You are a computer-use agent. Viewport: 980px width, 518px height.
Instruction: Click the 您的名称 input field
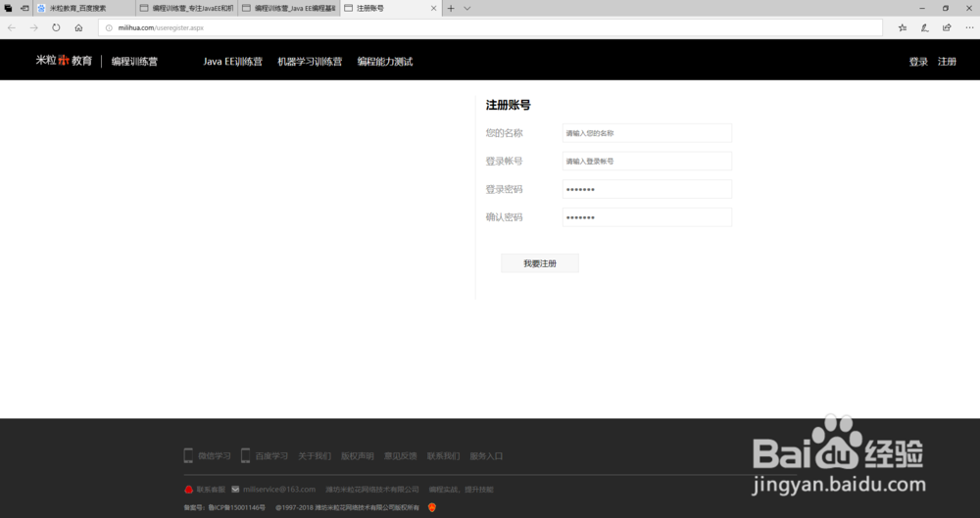pyautogui.click(x=647, y=133)
